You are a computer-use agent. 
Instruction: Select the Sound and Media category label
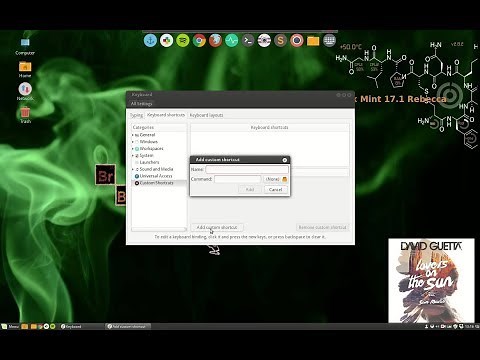click(x=156, y=169)
